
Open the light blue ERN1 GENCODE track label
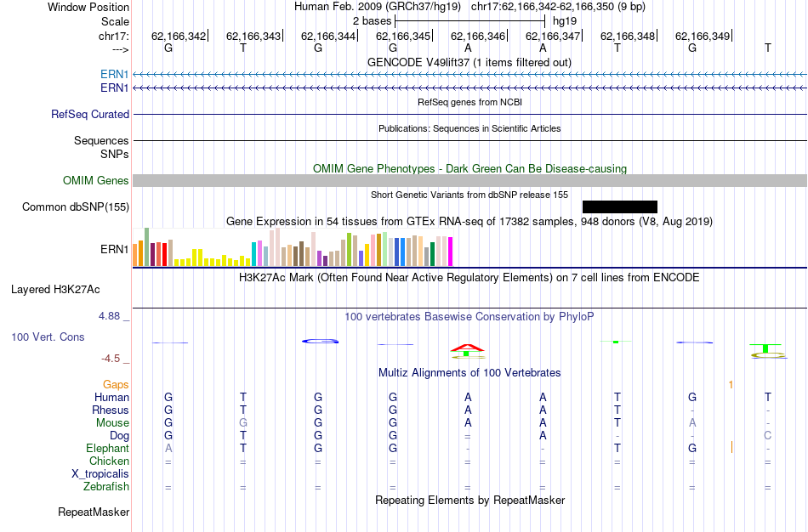point(115,74)
